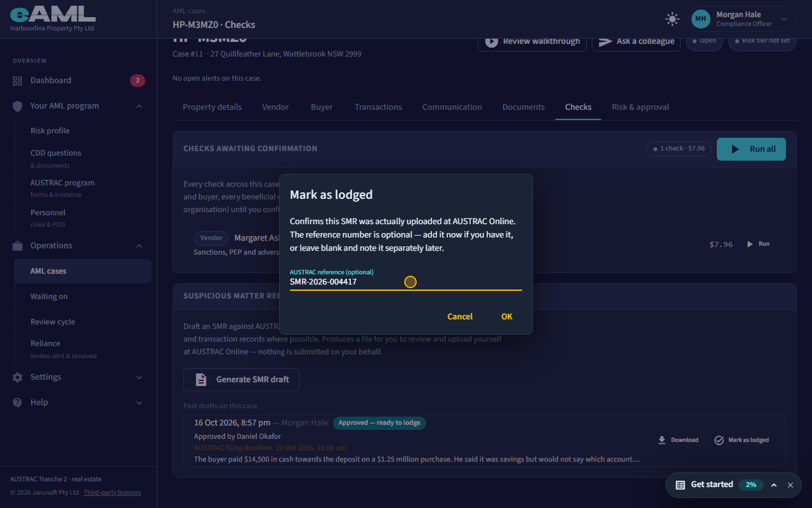Viewport: 812px width, 508px height.
Task: Click the Help question mark icon
Action: [x=18, y=403]
